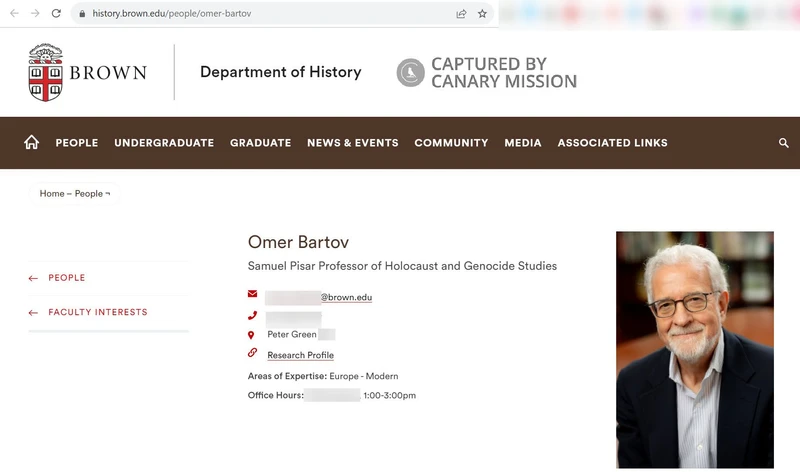Click the Areas of Expertise label

click(287, 376)
